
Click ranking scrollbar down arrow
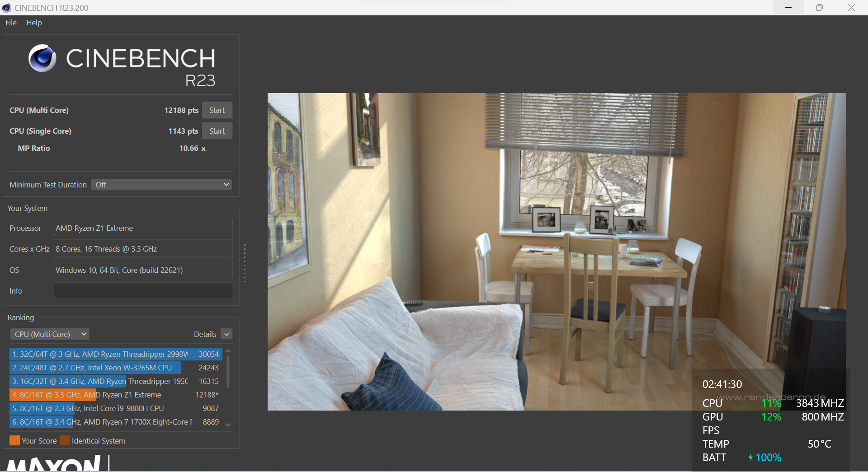[x=228, y=425]
